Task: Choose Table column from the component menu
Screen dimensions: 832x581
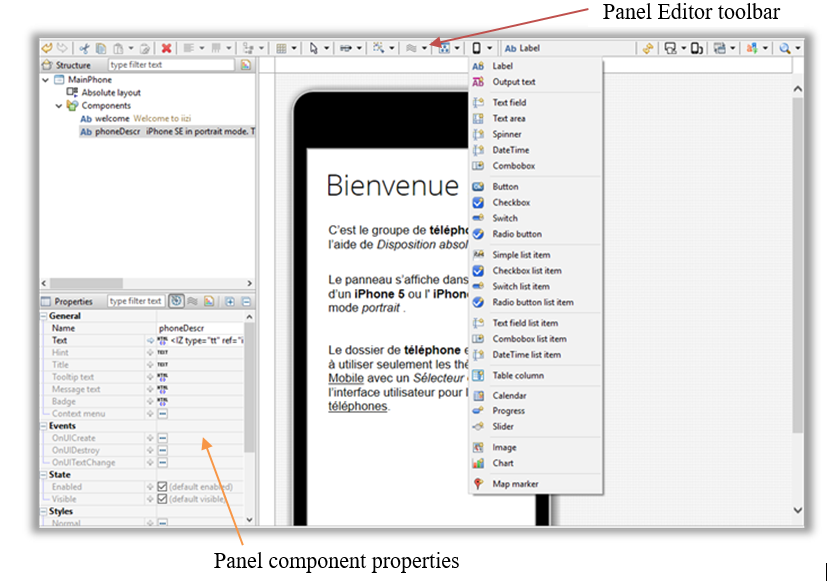Action: tap(536, 375)
